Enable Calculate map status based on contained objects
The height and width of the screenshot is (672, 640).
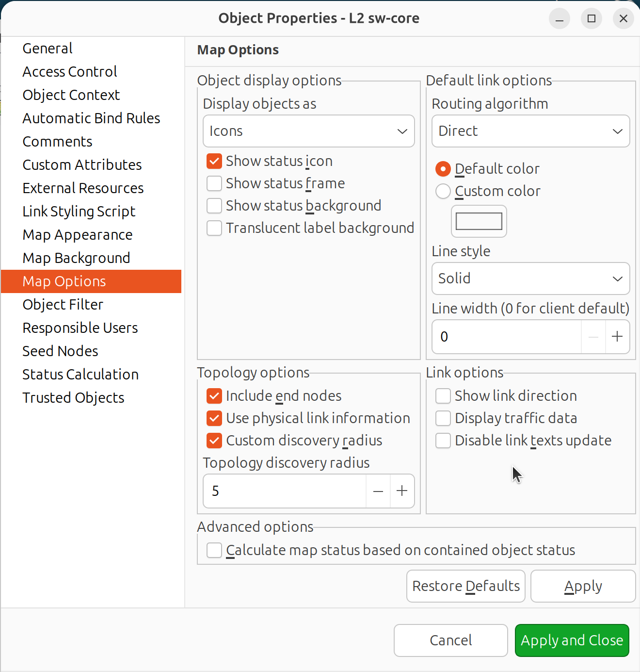(x=214, y=550)
